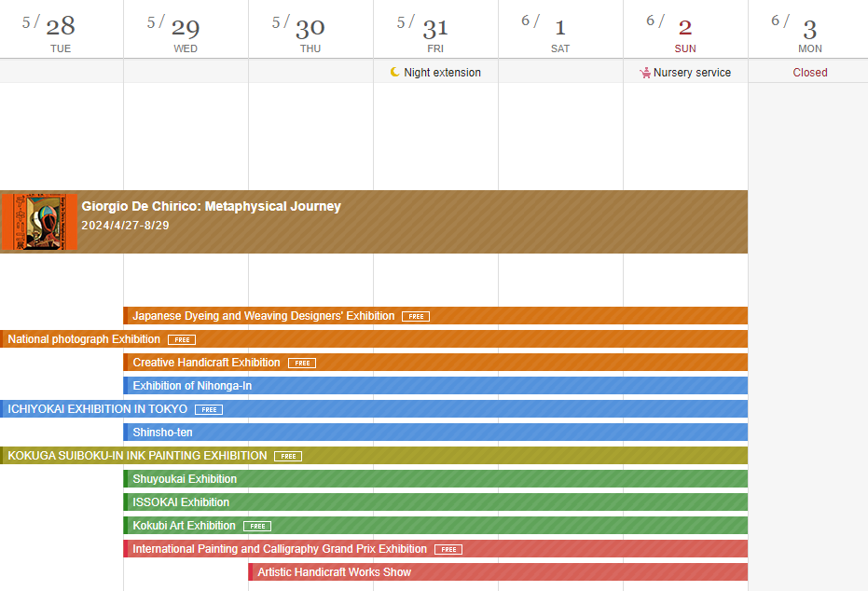Open Exhibition of Nihonga-In
The image size is (868, 591).
pos(435,385)
